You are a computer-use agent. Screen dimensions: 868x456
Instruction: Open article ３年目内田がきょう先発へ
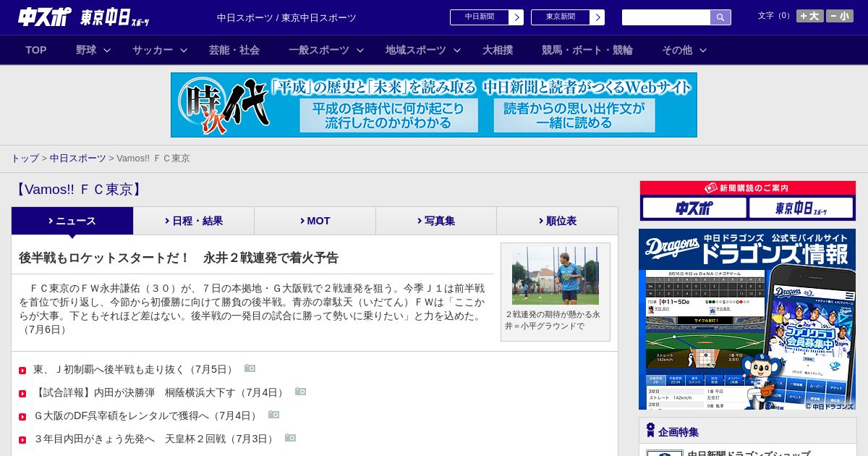coord(155,439)
